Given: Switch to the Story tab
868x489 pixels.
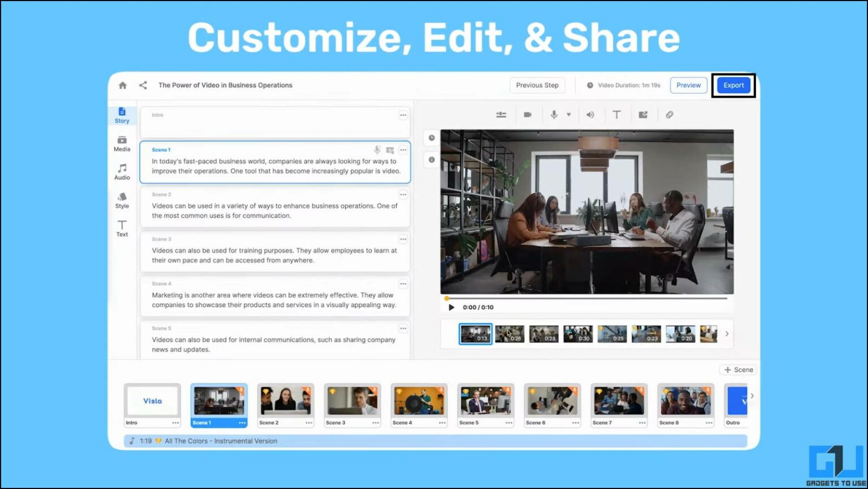Looking at the screenshot, I should tap(121, 115).
